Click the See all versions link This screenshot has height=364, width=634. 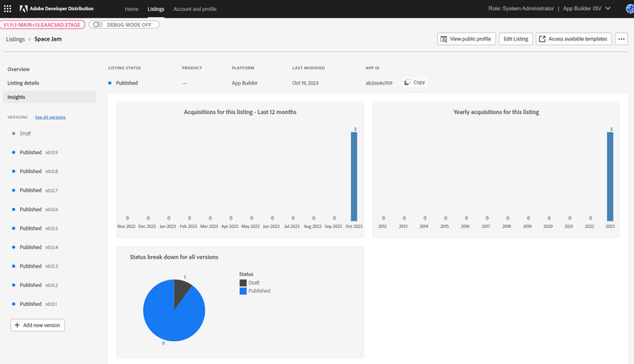coord(50,117)
